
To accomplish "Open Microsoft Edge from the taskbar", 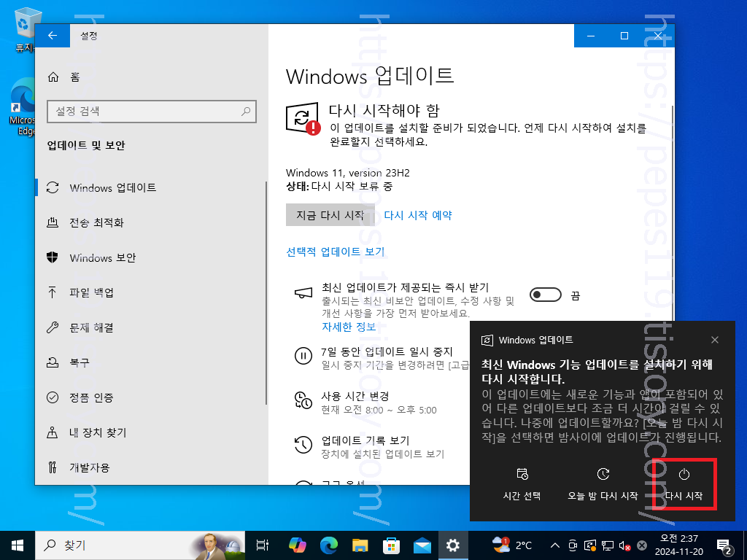I will (329, 545).
